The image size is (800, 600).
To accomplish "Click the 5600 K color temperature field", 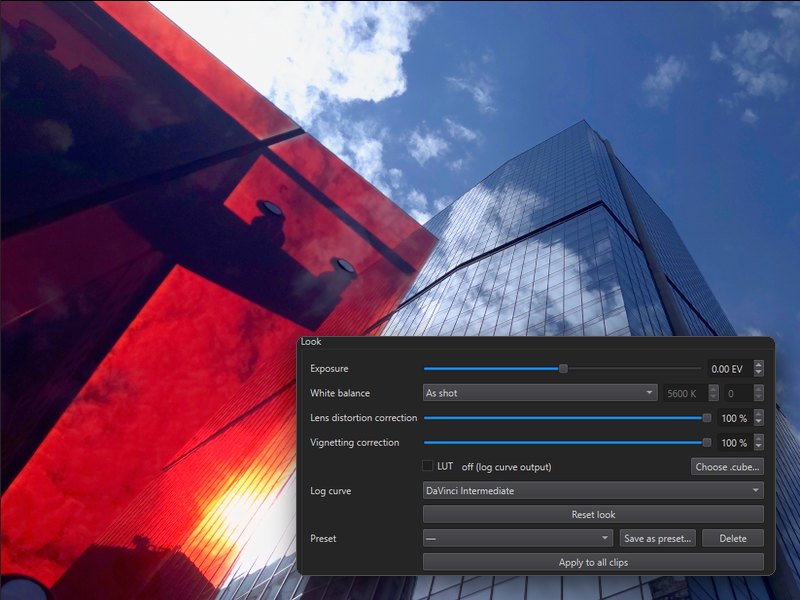I will [685, 393].
